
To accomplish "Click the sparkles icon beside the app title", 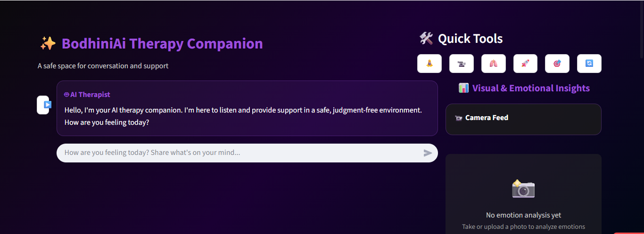I will (x=48, y=44).
